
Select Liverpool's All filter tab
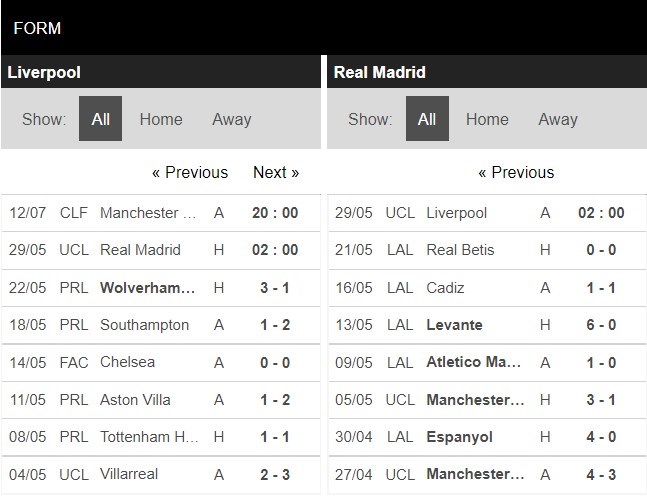pos(101,119)
